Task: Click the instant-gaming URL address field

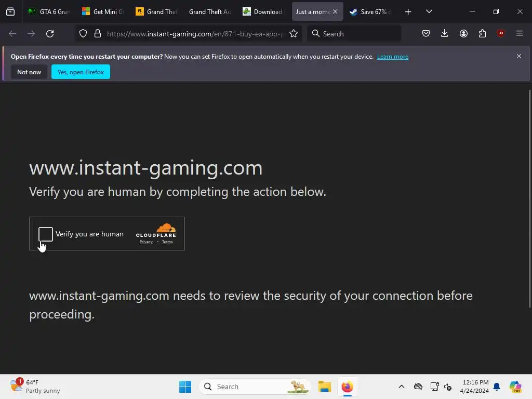Action: tap(195, 34)
